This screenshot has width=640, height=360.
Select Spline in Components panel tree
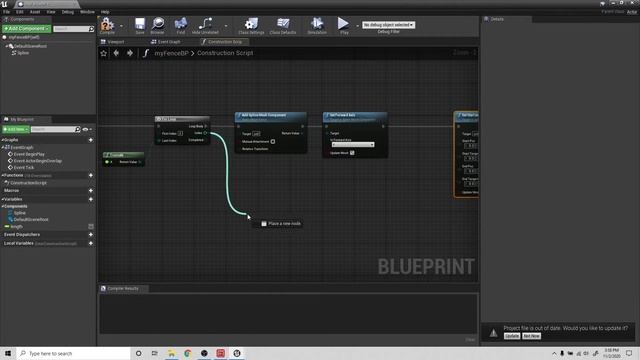(23, 53)
